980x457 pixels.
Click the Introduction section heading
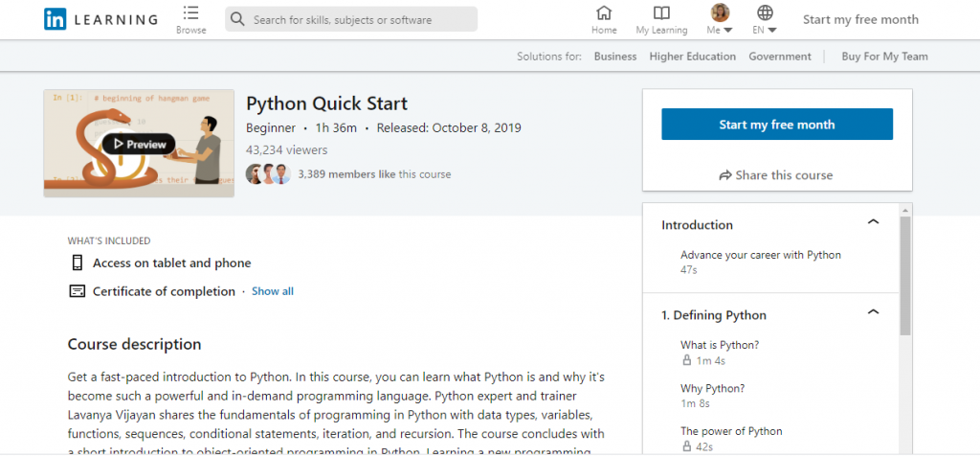[x=698, y=225]
